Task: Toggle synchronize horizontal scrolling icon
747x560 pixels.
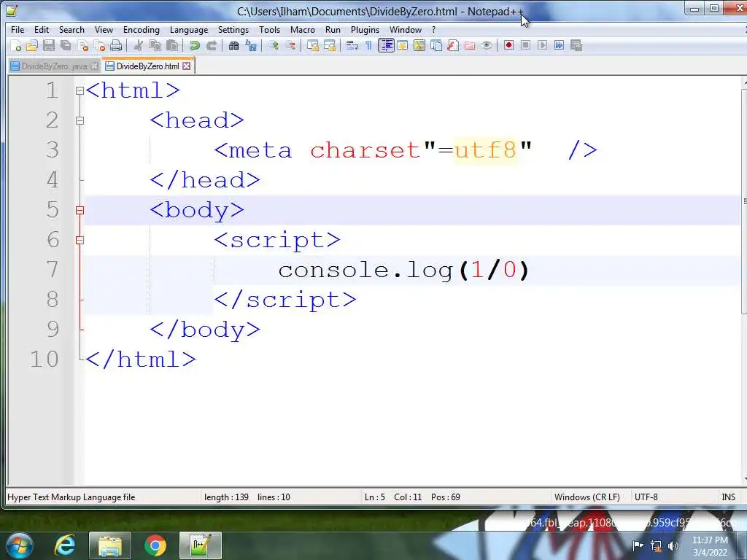Action: 329,46
